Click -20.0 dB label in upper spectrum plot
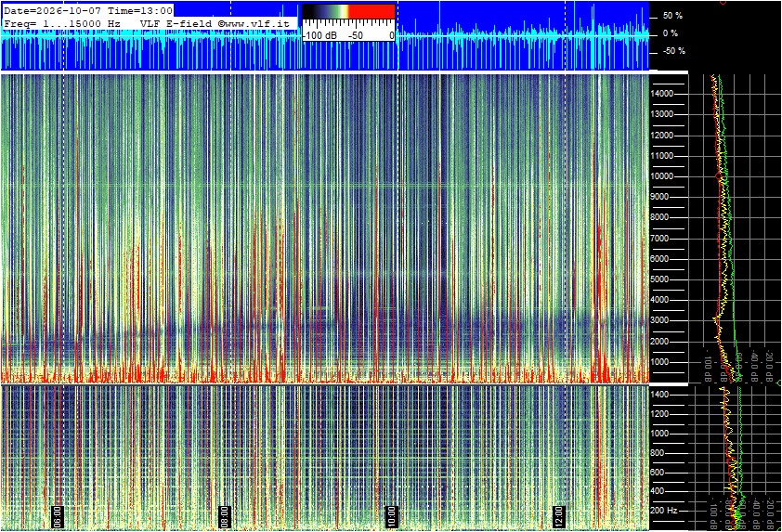Screen dimensions: 782x532 [770, 365]
